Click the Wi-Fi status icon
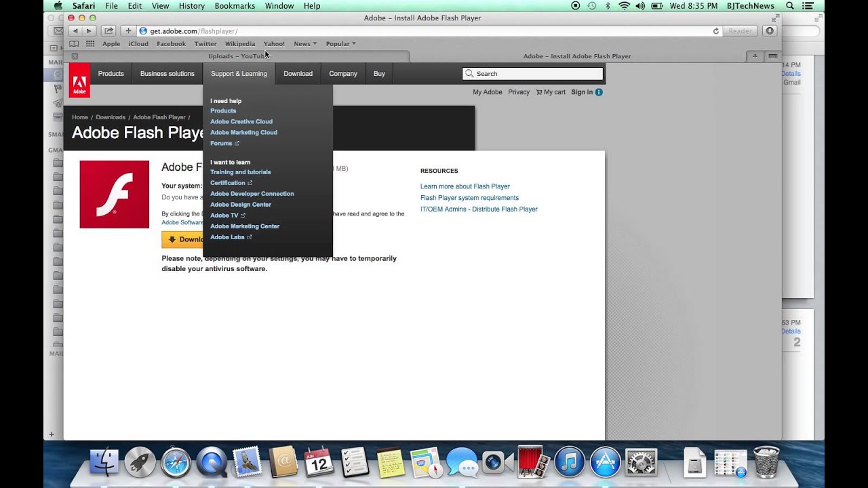This screenshot has height=488, width=868. [624, 5]
